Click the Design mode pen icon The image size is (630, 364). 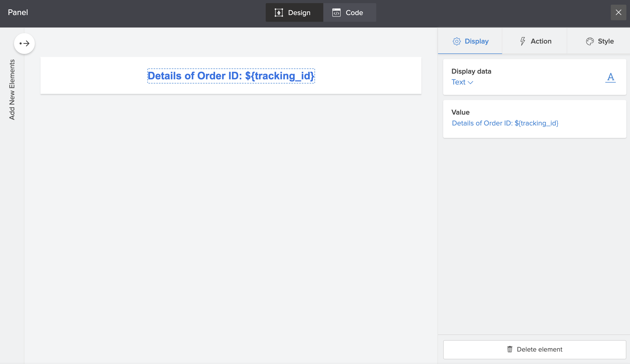[x=279, y=12]
